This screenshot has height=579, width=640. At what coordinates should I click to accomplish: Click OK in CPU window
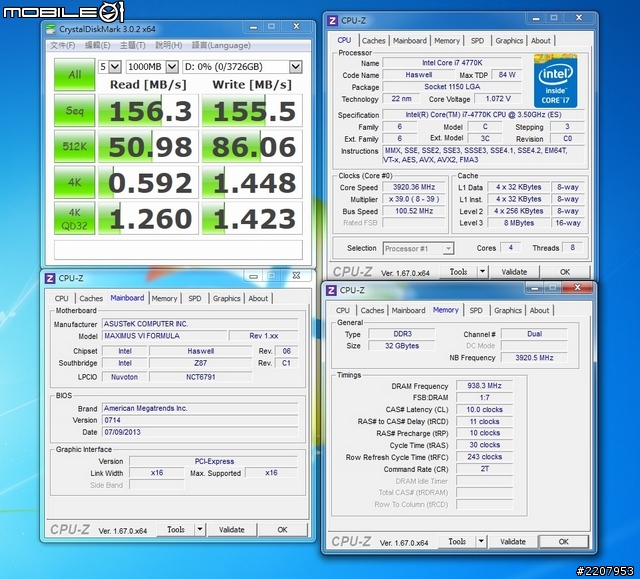(565, 272)
